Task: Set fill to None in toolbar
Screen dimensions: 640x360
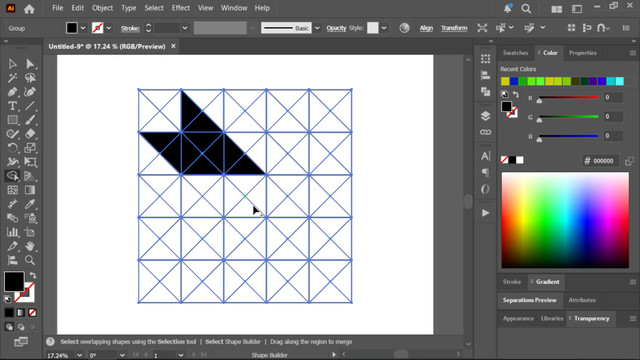Action: click(x=32, y=313)
